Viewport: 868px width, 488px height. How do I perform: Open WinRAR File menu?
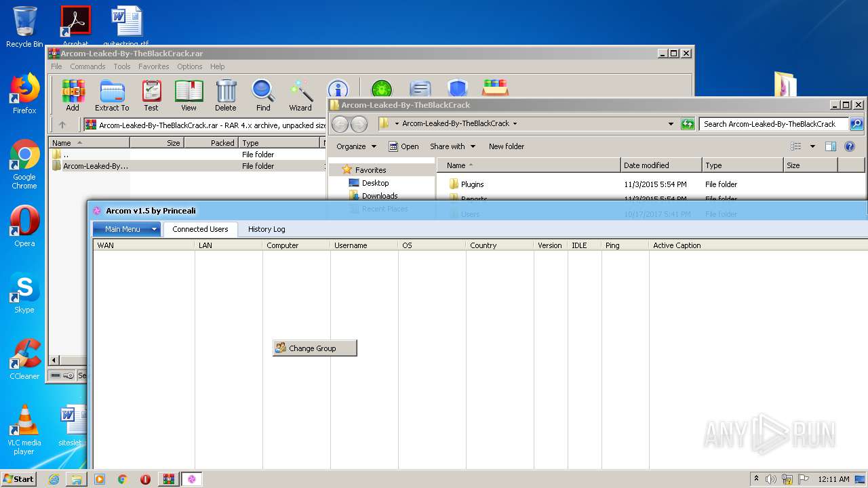[56, 66]
